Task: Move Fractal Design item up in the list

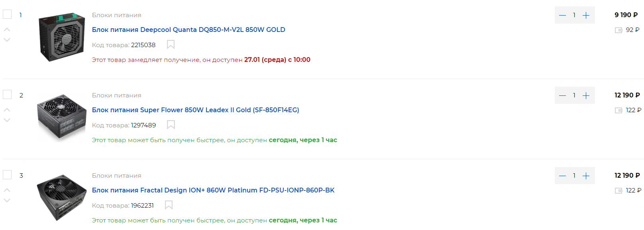Action: click(7, 190)
